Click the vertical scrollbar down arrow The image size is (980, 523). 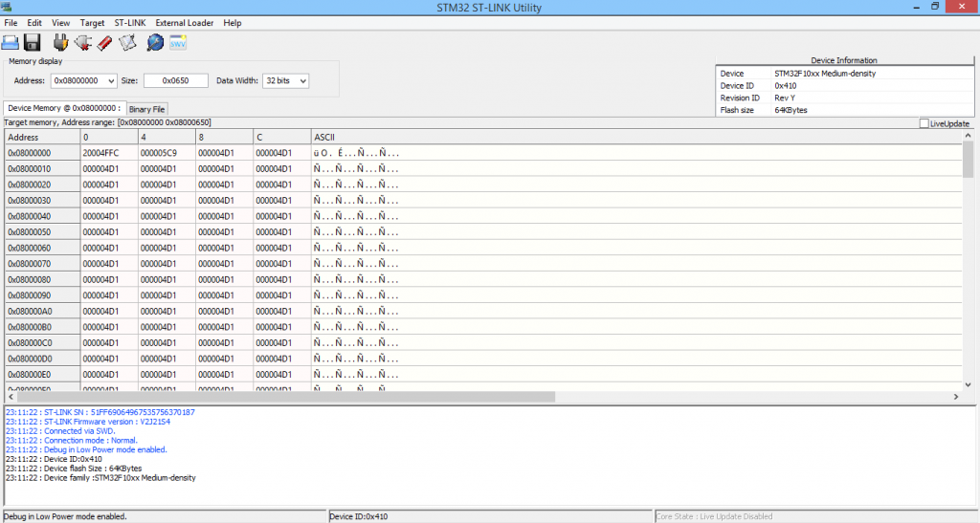click(968, 385)
